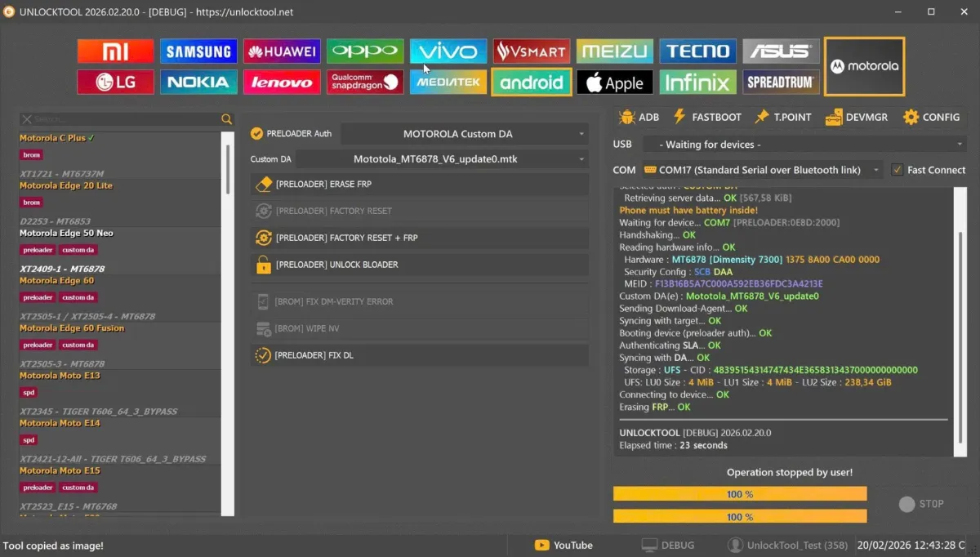Screen dimensions: 980x557
Task: Choose the Tecno brand tile
Action: pos(698,51)
